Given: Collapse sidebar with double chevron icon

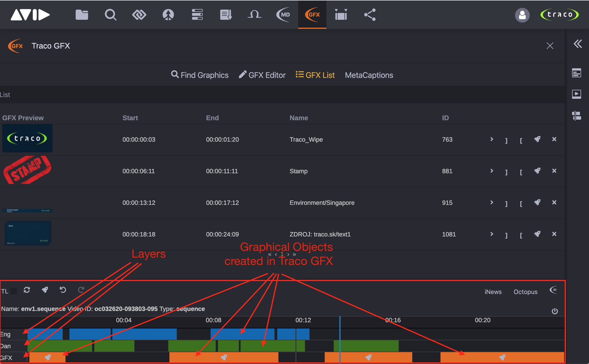Looking at the screenshot, I should click(578, 44).
